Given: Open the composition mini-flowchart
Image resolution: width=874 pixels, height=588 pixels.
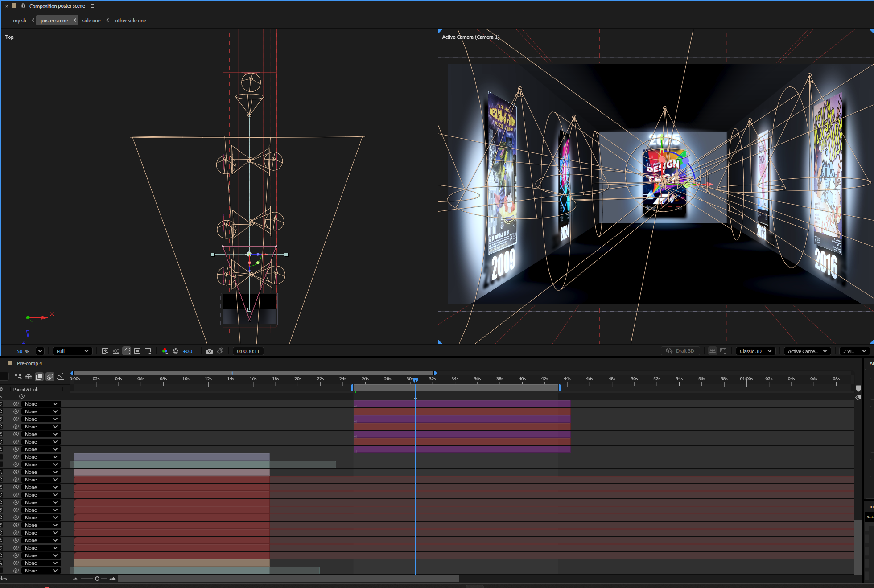Looking at the screenshot, I should 18,377.
